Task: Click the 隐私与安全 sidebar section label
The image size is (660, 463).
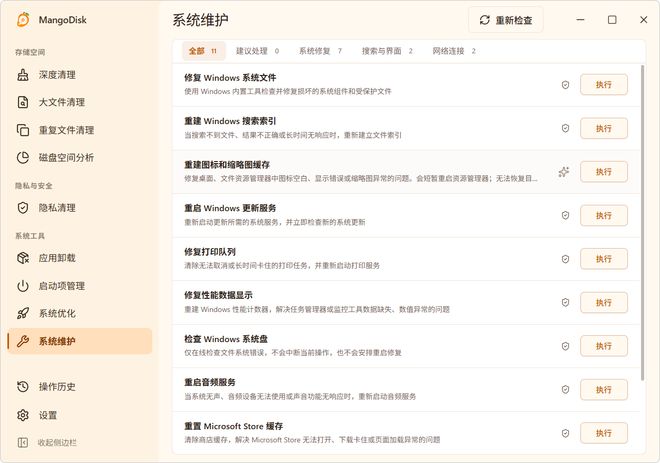Action: coord(34,186)
